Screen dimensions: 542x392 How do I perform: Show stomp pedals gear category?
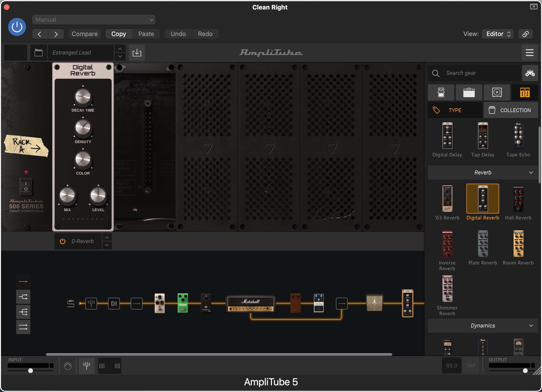point(441,92)
